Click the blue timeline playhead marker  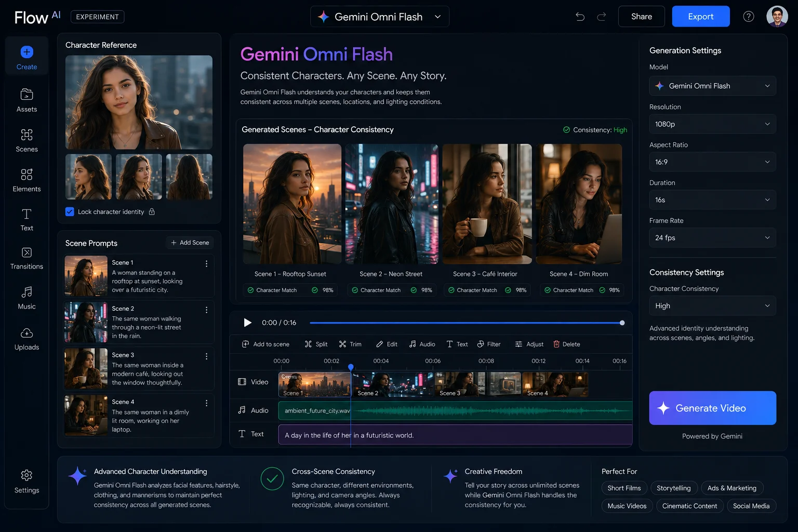coord(351,367)
